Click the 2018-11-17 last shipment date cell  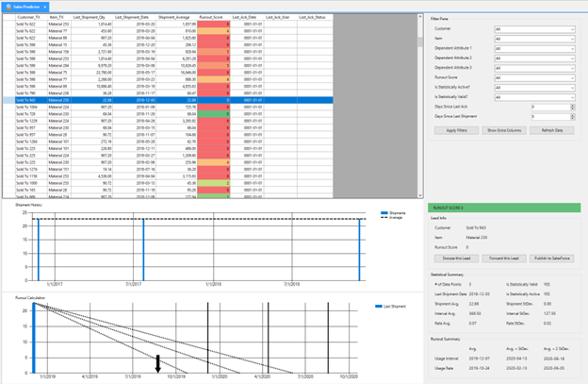click(135, 93)
